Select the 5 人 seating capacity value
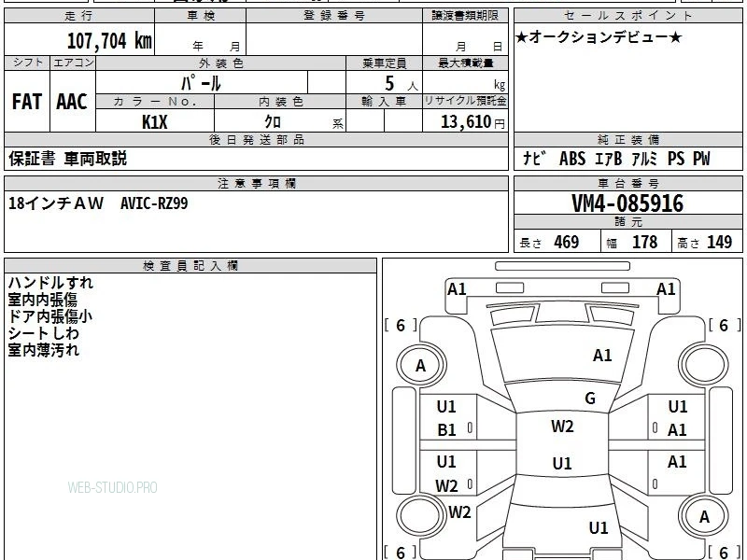Viewport: 747px width, 560px height. click(401, 84)
